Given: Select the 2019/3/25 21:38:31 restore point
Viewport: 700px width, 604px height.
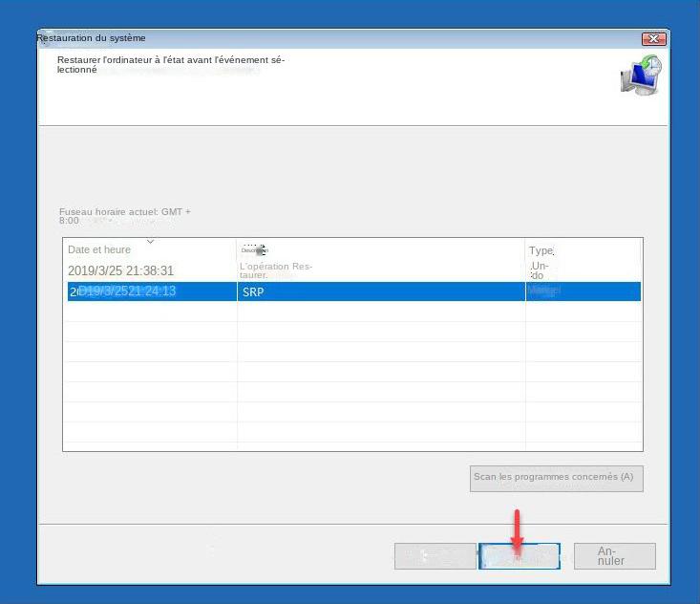Looking at the screenshot, I should (x=120, y=270).
